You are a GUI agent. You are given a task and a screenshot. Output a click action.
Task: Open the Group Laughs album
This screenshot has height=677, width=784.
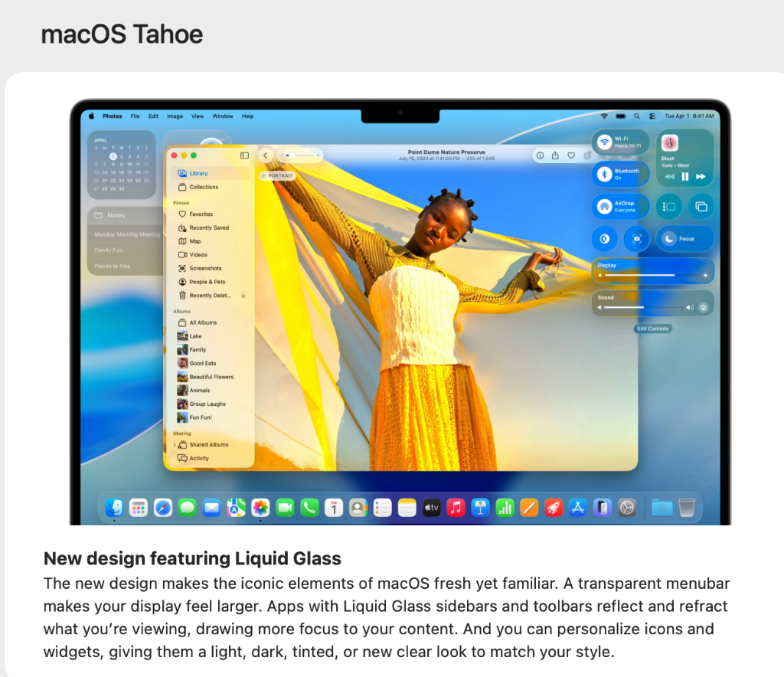pos(210,404)
